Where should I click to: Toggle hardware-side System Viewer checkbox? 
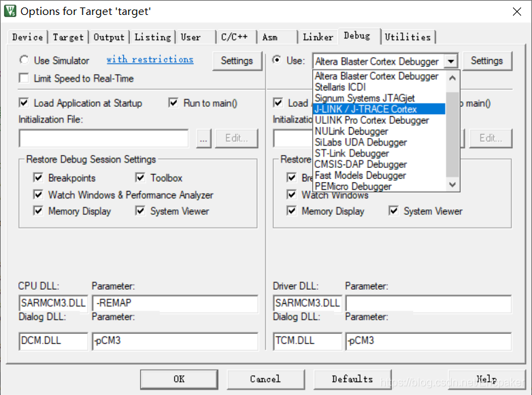394,211
